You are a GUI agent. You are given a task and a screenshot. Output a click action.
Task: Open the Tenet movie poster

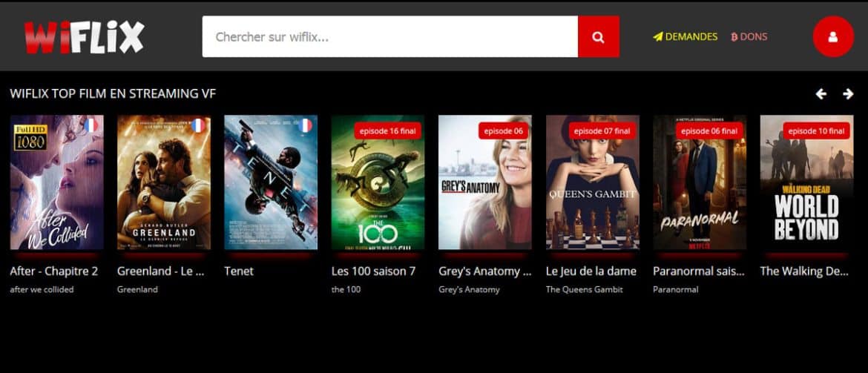click(271, 182)
